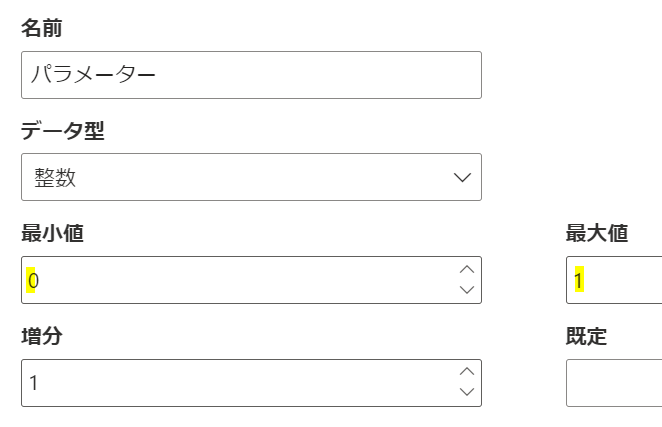The width and height of the screenshot is (662, 427).
Task: Click the 最小値 label
Action: 52,233
